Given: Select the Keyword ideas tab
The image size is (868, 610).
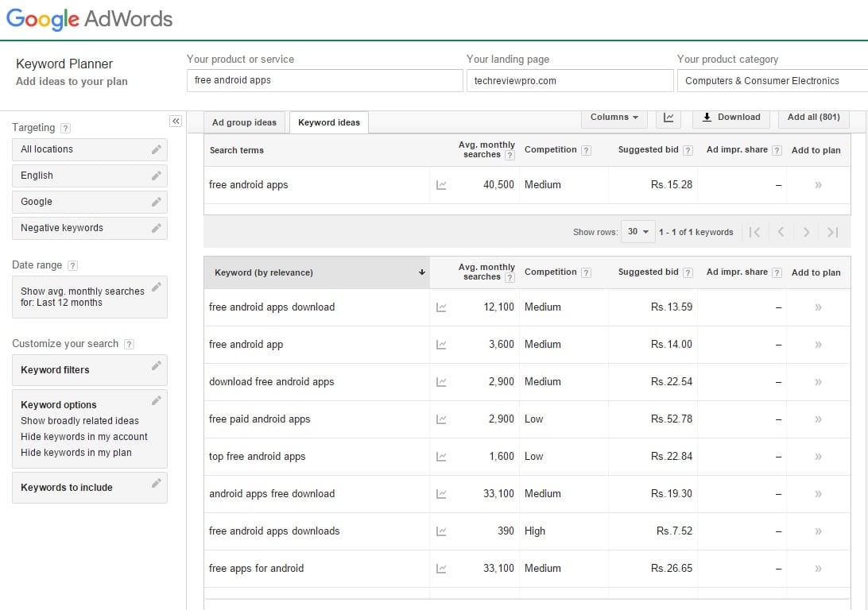Looking at the screenshot, I should [x=328, y=122].
